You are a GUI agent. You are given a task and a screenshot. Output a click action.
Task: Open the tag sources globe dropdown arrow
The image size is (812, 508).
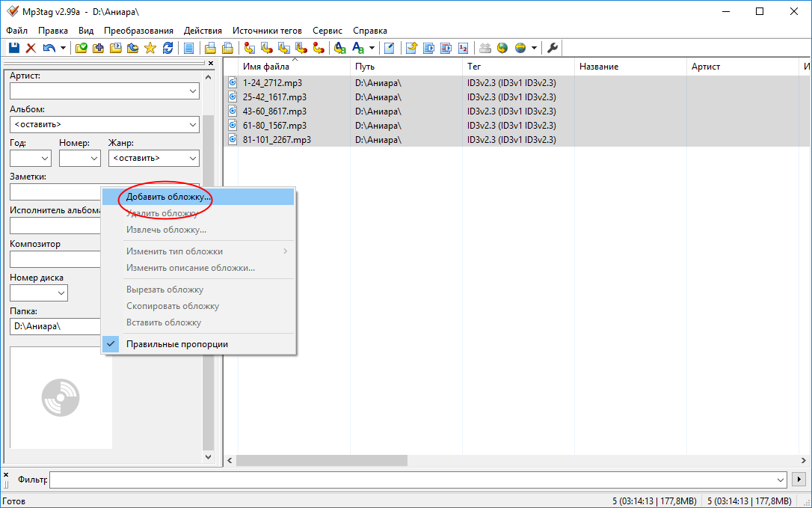click(534, 48)
